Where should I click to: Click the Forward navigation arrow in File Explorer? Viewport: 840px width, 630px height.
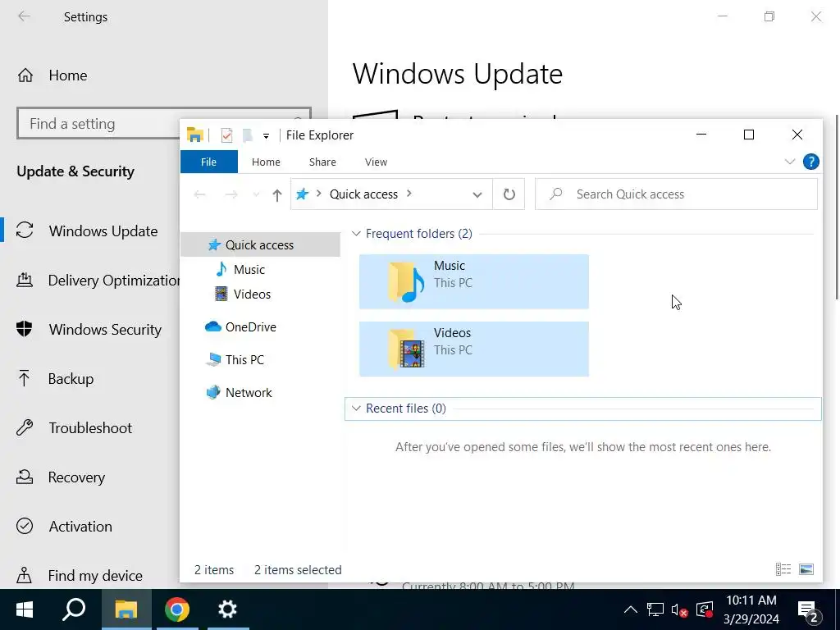pyautogui.click(x=231, y=194)
